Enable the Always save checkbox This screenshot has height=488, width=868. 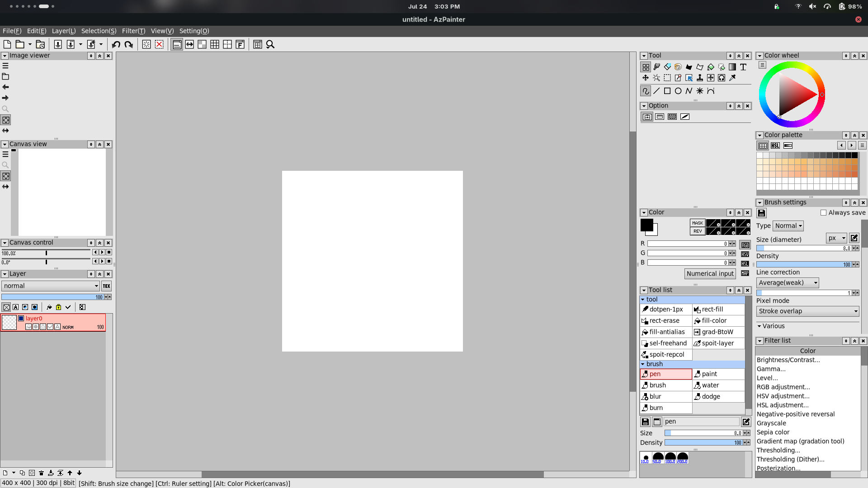pos(824,213)
